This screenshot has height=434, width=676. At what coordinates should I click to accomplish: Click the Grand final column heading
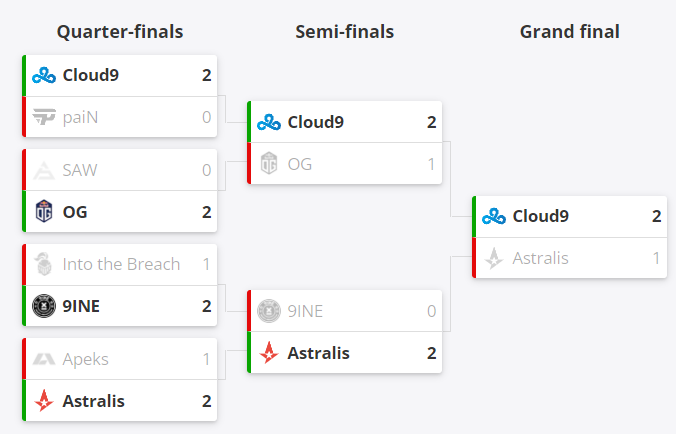(x=569, y=32)
